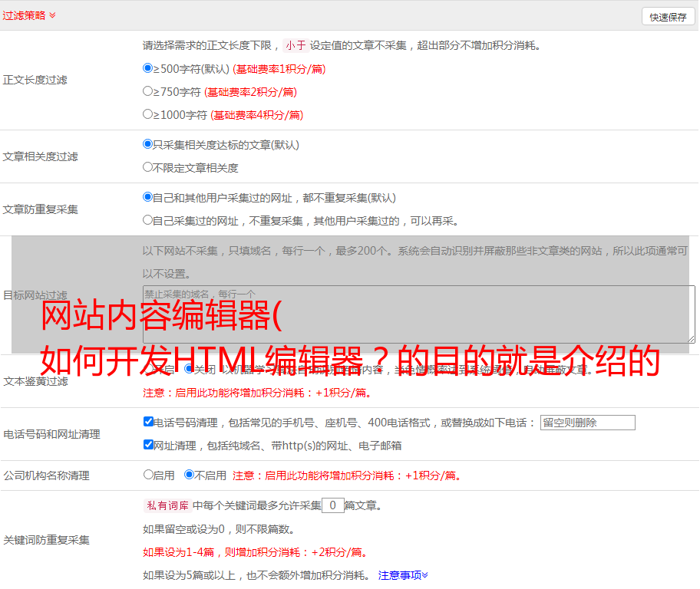
Task: Click the 关键词防重复采集 label
Action: pos(46,540)
